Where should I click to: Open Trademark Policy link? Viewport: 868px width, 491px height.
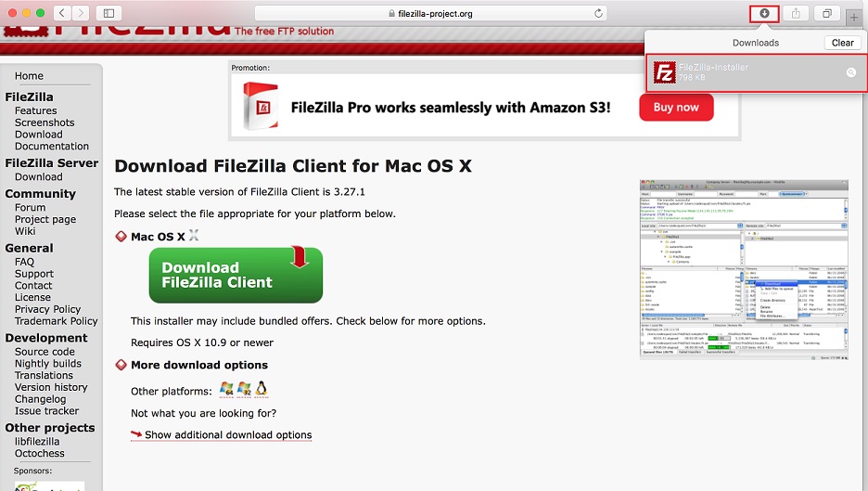point(56,321)
